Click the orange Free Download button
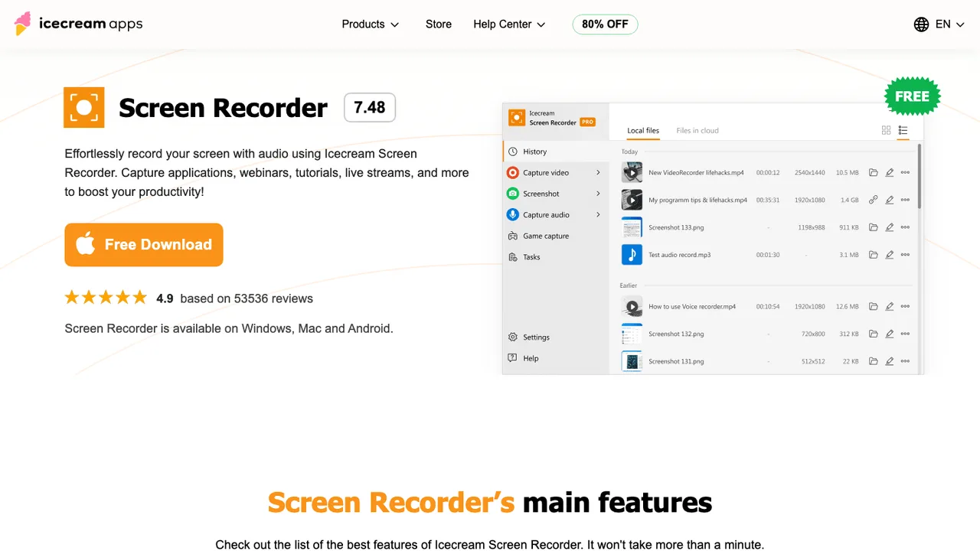Screen dimensions: 980x551 tap(144, 245)
